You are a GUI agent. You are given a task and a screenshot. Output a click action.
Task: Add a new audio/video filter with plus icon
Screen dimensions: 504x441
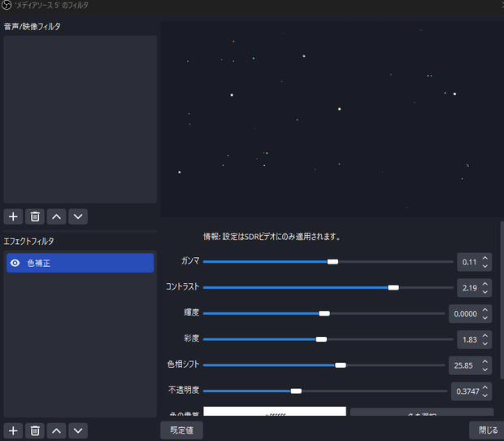point(13,216)
